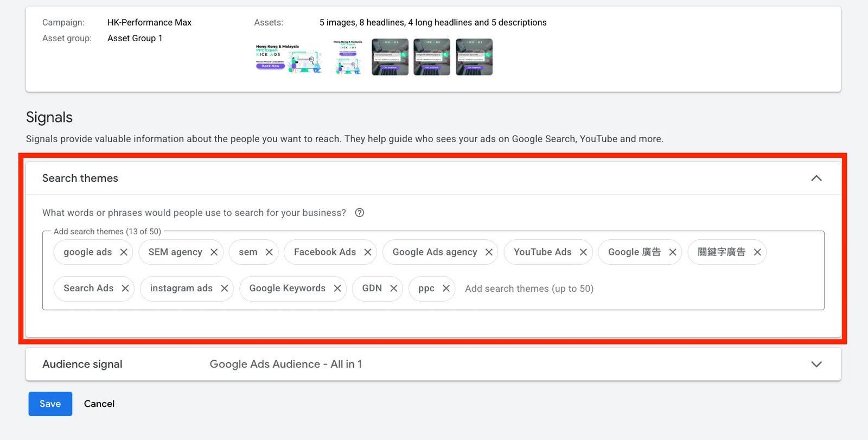Remove the "ppc" search theme chip
The height and width of the screenshot is (440, 868).
pos(446,289)
